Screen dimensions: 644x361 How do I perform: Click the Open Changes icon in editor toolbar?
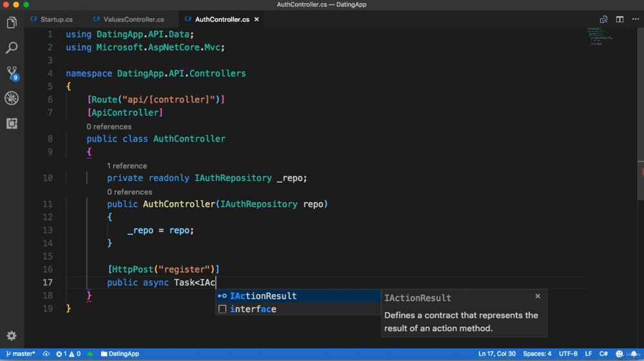point(603,19)
